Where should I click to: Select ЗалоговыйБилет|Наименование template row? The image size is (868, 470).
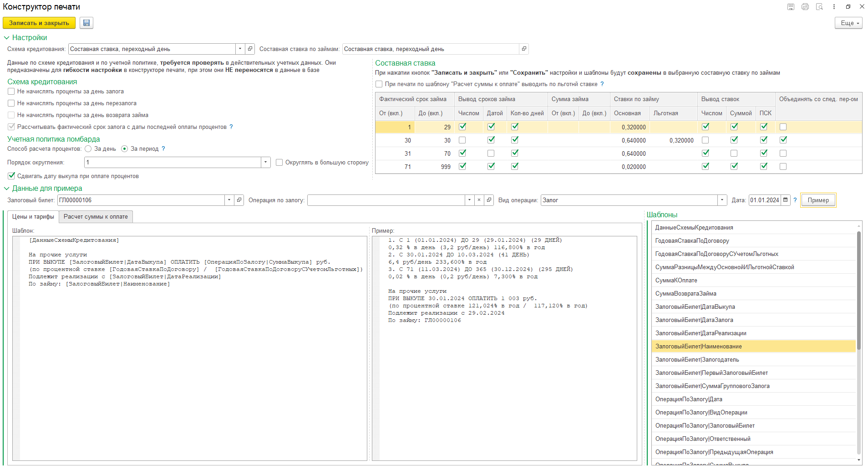click(754, 347)
